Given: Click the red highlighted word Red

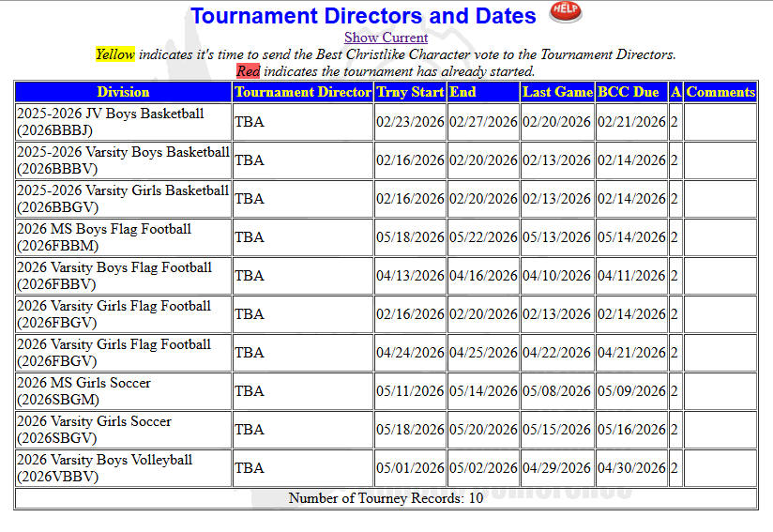Looking at the screenshot, I should [248, 71].
